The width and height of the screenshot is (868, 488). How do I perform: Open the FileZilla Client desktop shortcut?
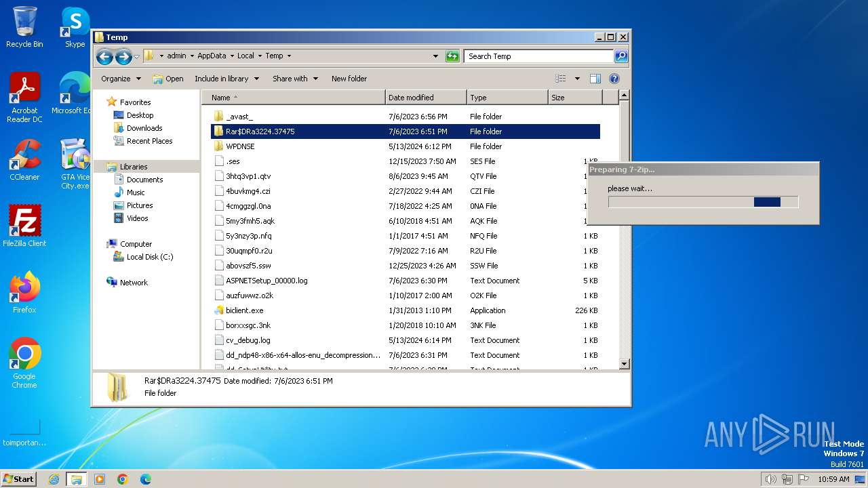[24, 226]
